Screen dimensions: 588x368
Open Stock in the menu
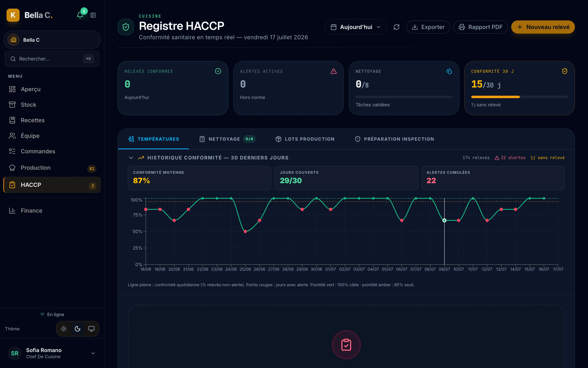tap(52, 105)
